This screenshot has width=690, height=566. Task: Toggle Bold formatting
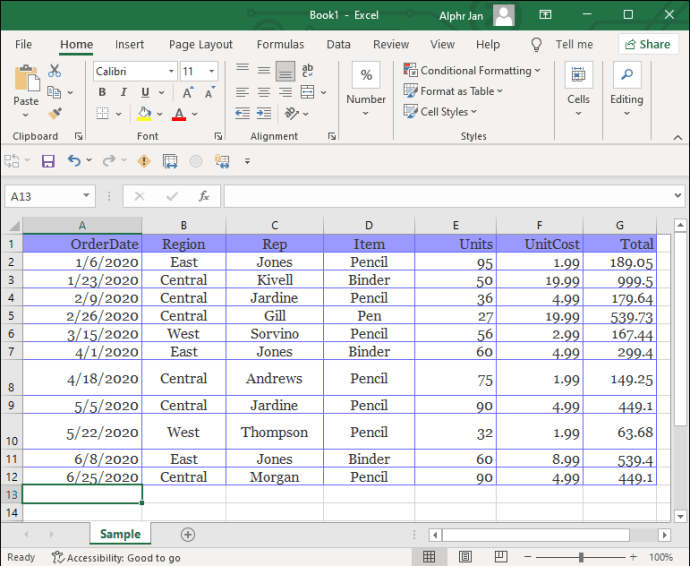click(101, 93)
